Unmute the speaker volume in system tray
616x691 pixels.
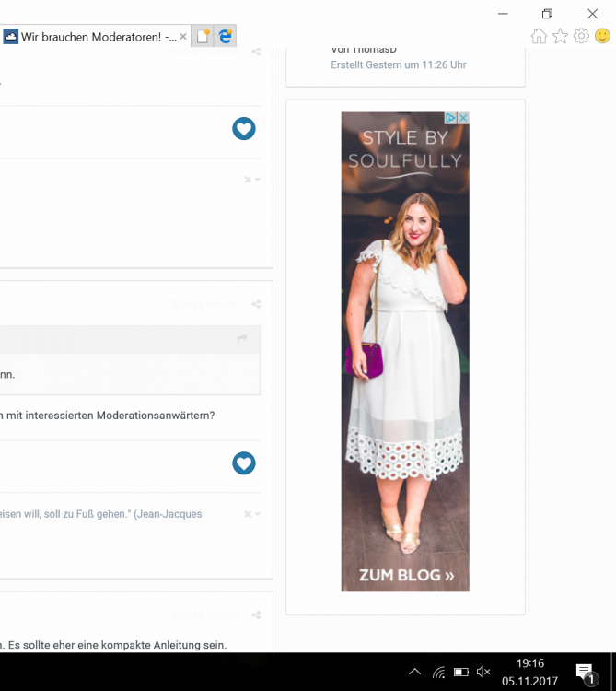484,673
